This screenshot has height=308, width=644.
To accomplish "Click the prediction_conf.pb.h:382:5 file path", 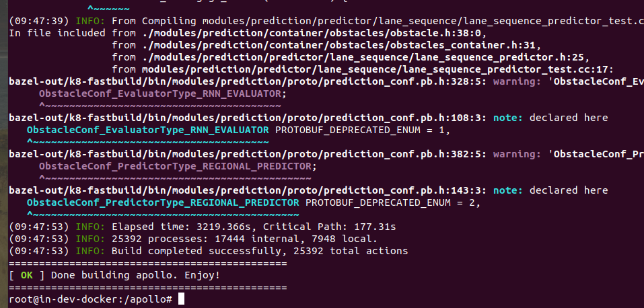I will click(247, 154).
